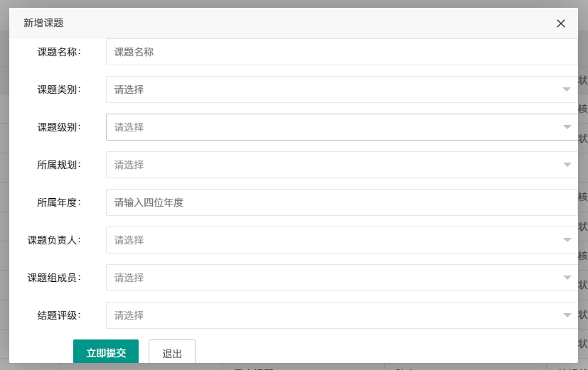Focus the 所属年度 four-digit year input
The image size is (588, 370).
pos(341,202)
